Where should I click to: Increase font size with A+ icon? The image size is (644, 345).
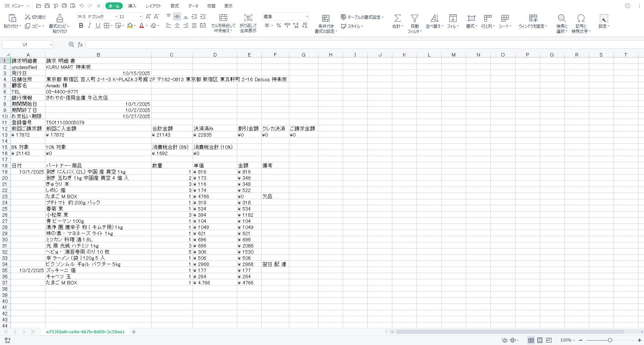[148, 16]
